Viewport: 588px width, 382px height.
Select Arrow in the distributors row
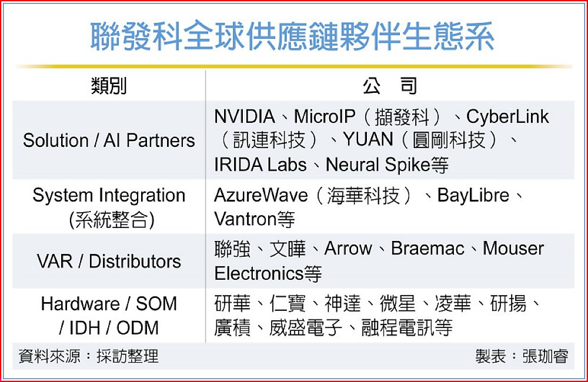348,249
